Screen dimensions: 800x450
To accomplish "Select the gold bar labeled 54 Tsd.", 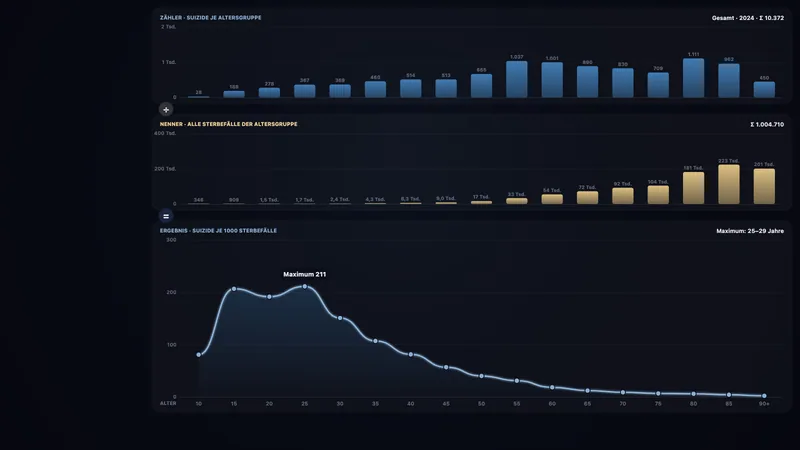I will 552,199.
